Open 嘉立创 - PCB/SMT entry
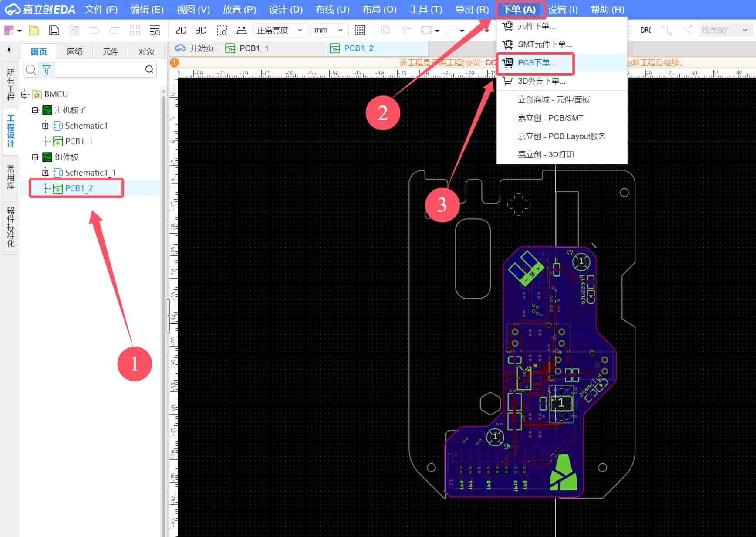Viewport: 756px width, 537px height. [x=562, y=118]
